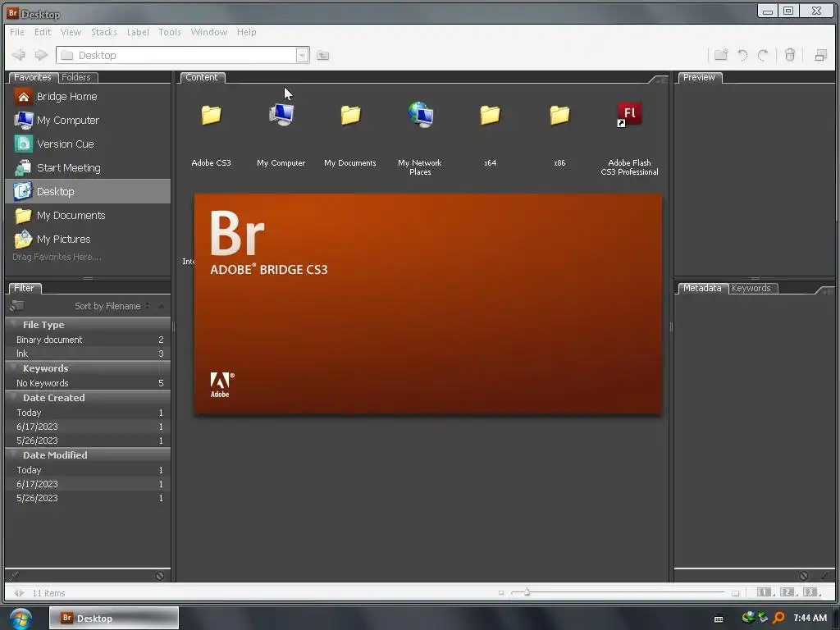Image resolution: width=840 pixels, height=630 pixels.
Task: Click the largest thumbnail size icon
Action: (736, 592)
